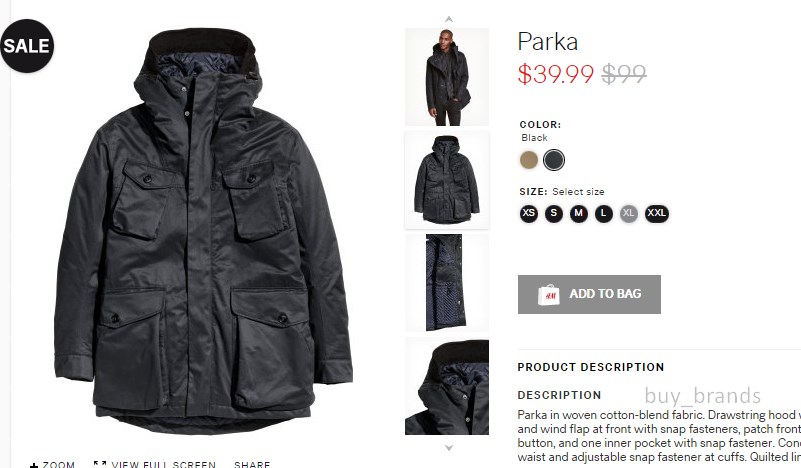Click the SHARE link
The image size is (801, 468).
[252, 464]
